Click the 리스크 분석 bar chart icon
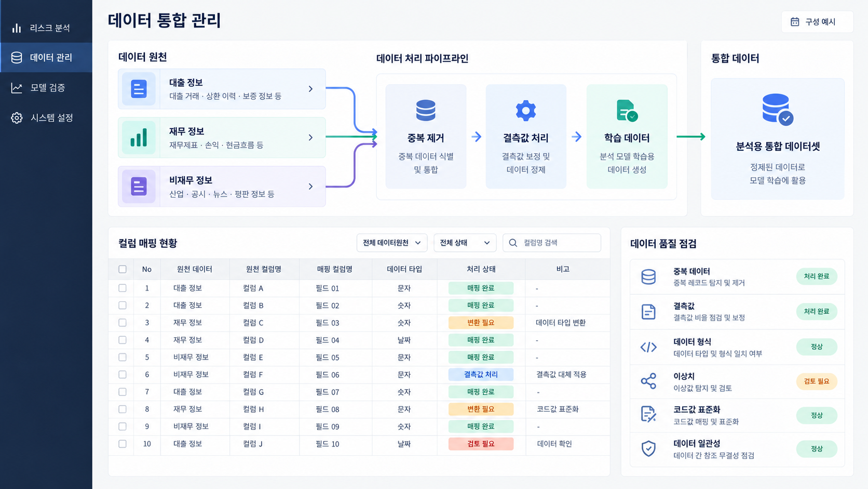Viewport: 868px width, 489px height. pyautogui.click(x=17, y=28)
